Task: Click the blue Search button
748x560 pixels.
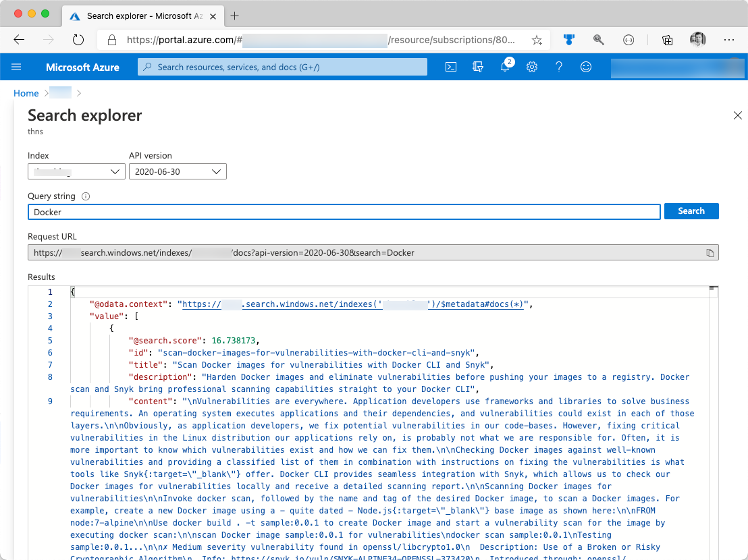Action: 691,211
